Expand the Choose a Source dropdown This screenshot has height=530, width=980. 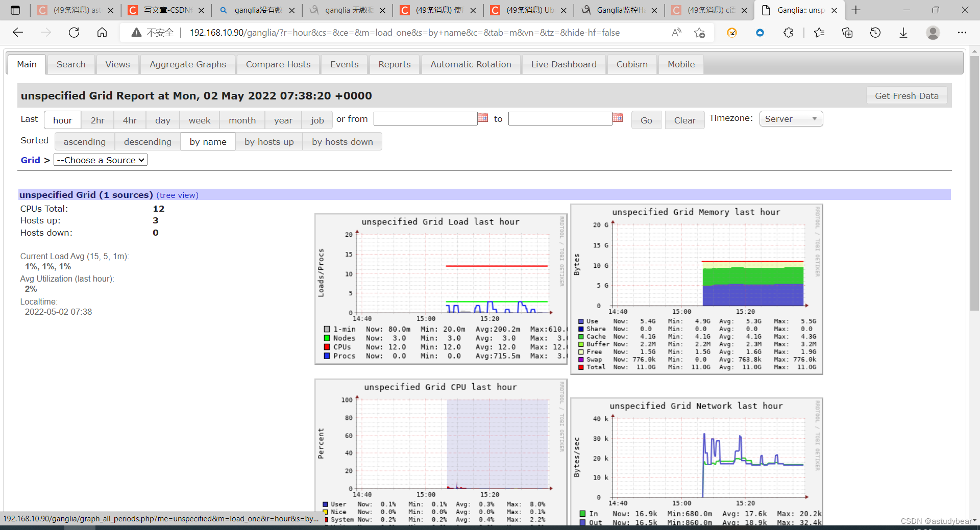[101, 160]
